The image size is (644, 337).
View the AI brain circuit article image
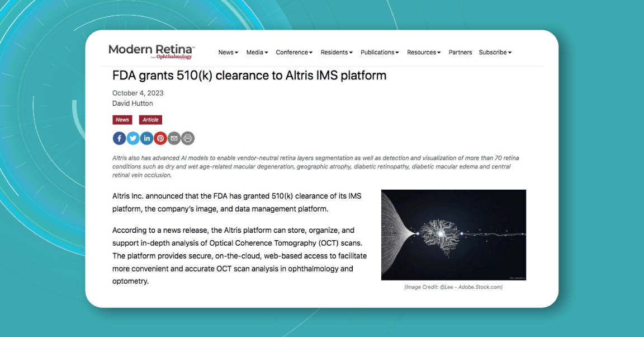point(453,235)
